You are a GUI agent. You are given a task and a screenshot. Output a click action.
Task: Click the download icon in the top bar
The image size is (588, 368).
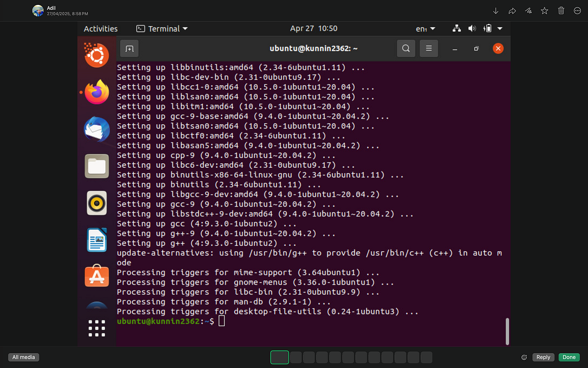(495, 10)
